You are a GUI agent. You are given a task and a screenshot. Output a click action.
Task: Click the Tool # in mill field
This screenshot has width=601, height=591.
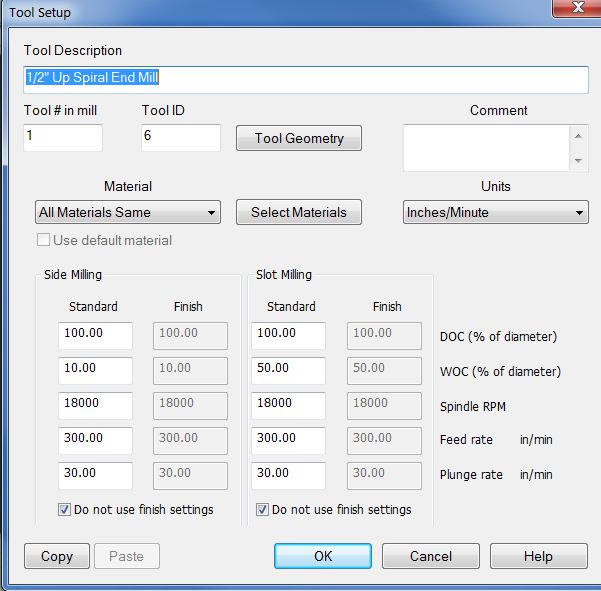[62, 138]
